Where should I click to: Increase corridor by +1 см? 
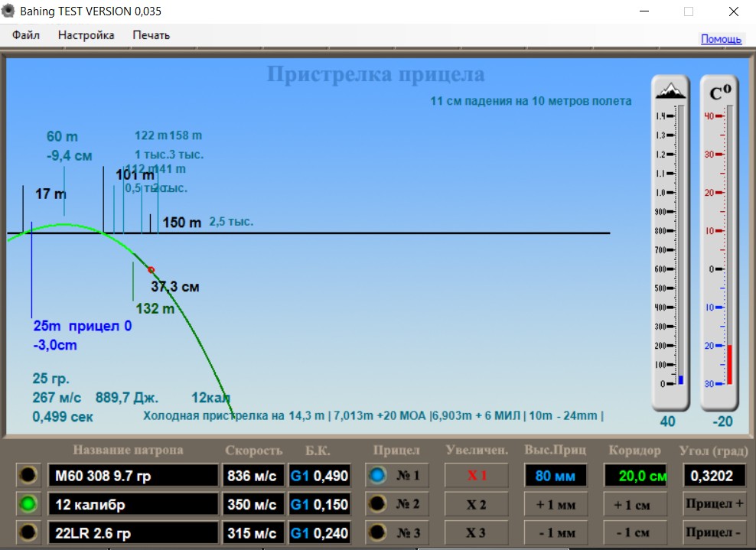634,504
